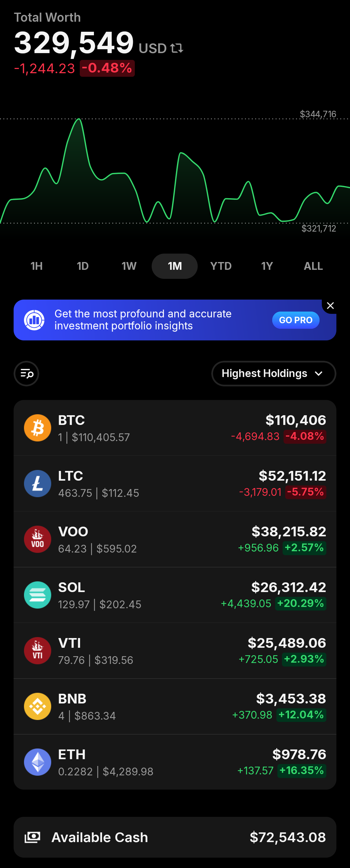Switch to the ALL chart tab
This screenshot has height=868, width=350.
click(x=313, y=266)
